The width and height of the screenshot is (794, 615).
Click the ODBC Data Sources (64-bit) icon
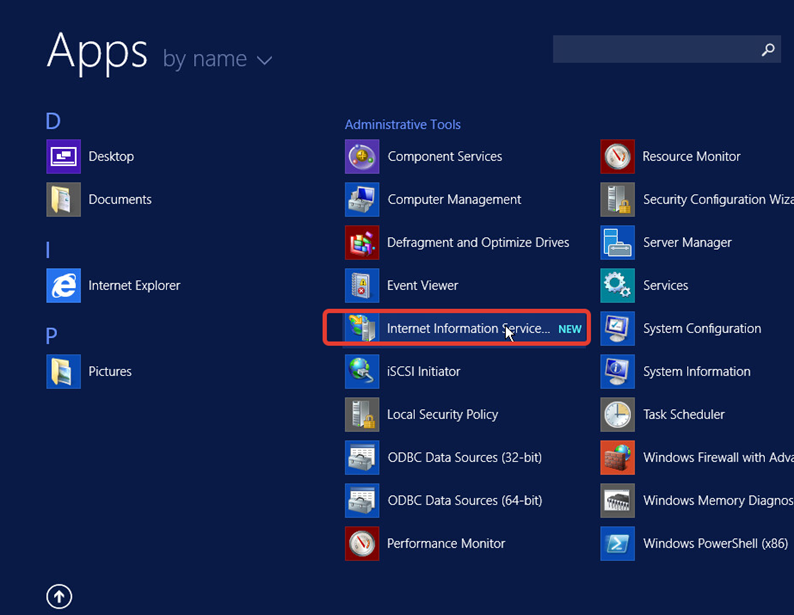pos(362,501)
